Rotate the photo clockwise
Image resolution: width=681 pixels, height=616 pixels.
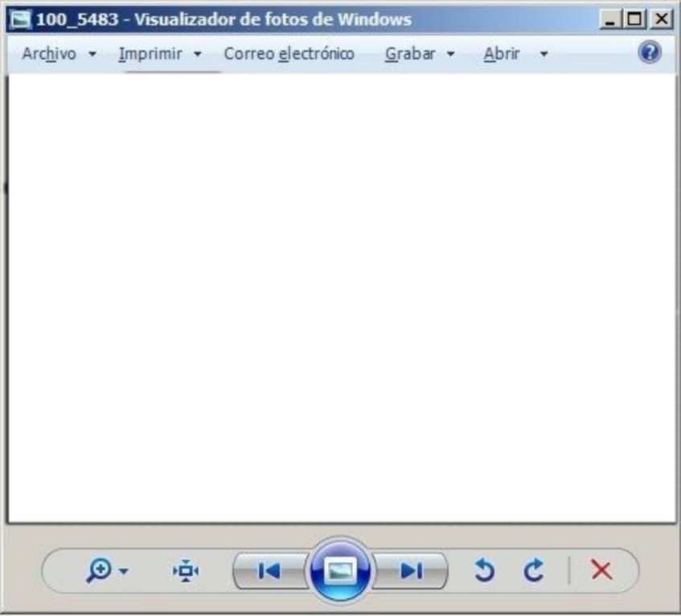[x=534, y=570]
